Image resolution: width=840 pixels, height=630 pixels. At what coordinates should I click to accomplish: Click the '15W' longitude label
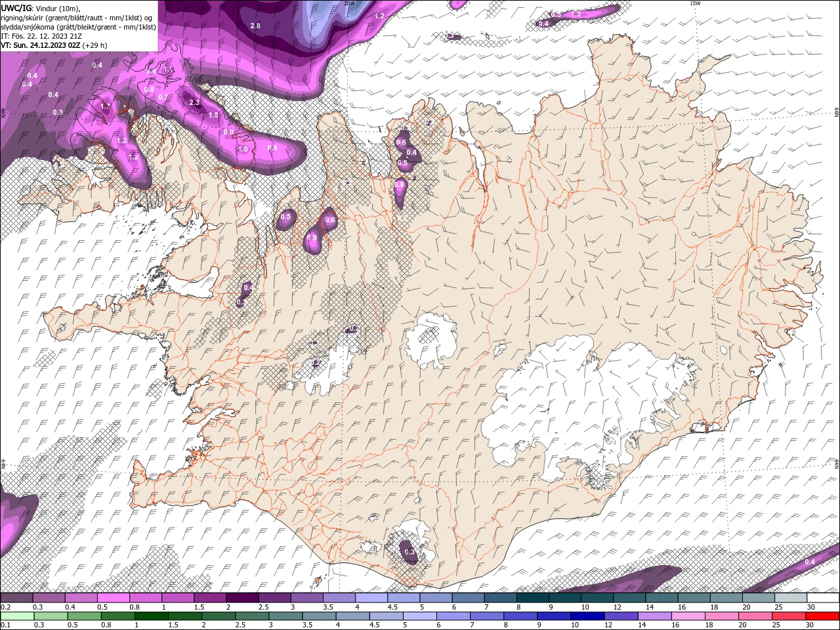click(x=696, y=3)
